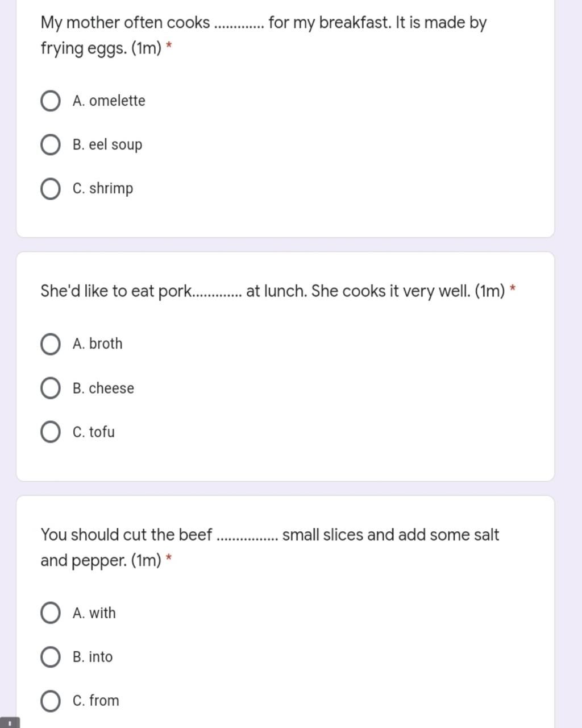Click the 'C. shrimp' answer label text

coord(103,189)
